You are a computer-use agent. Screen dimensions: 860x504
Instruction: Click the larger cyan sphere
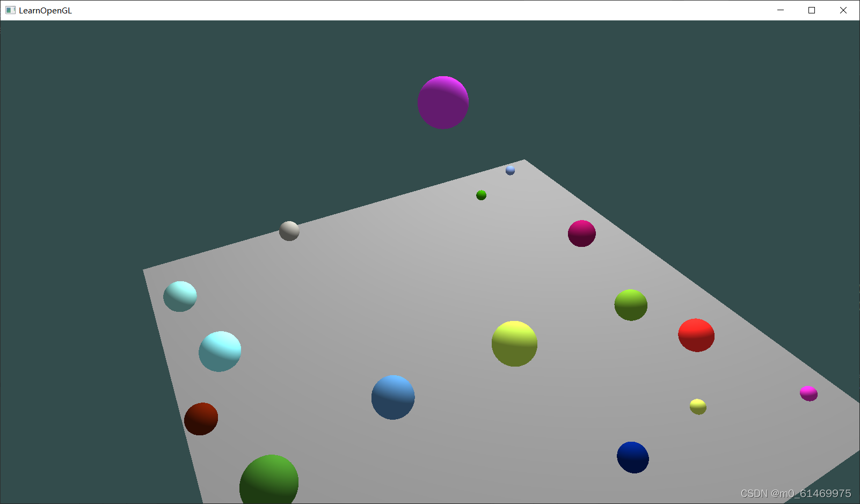pos(220,352)
